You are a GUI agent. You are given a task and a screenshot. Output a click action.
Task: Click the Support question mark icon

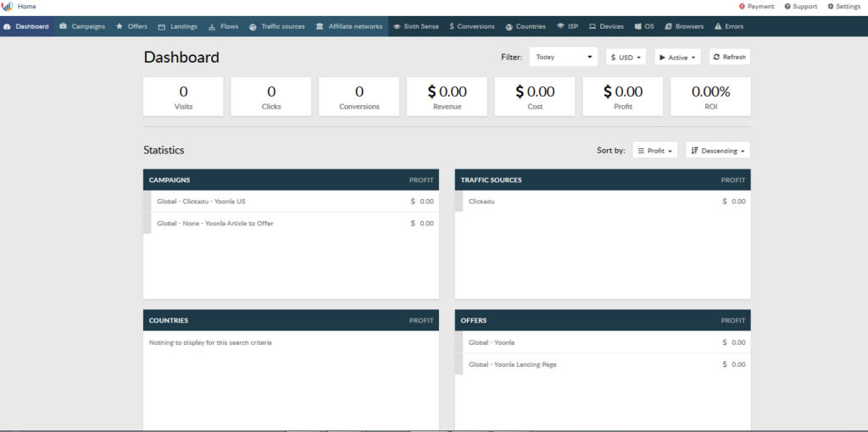[787, 7]
